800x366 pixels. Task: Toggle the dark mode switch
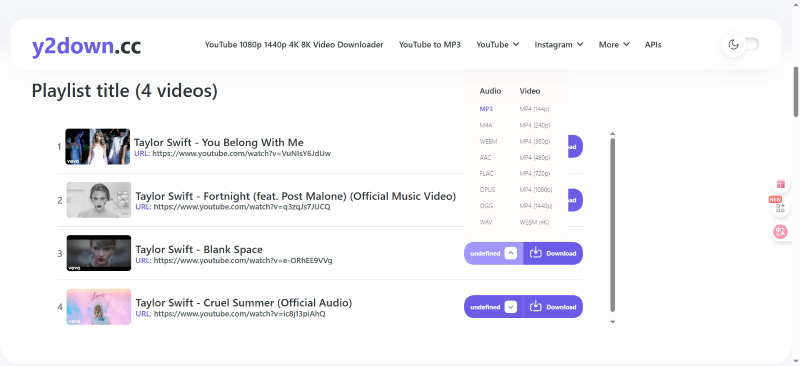coord(741,44)
